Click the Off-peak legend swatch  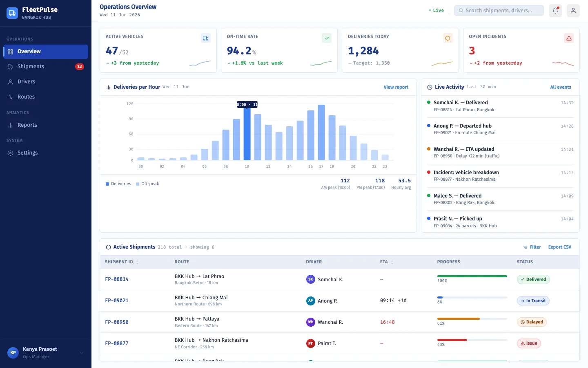(x=138, y=184)
